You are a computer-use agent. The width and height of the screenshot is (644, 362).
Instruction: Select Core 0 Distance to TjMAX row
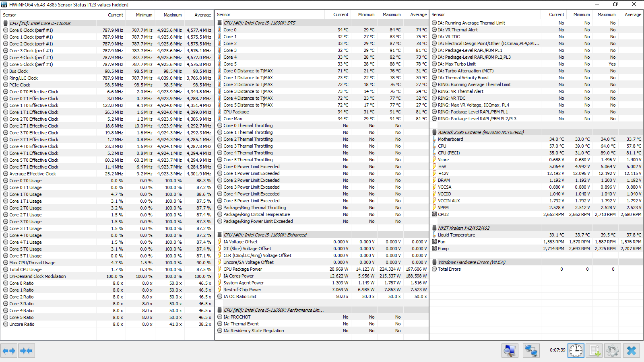click(x=322, y=71)
